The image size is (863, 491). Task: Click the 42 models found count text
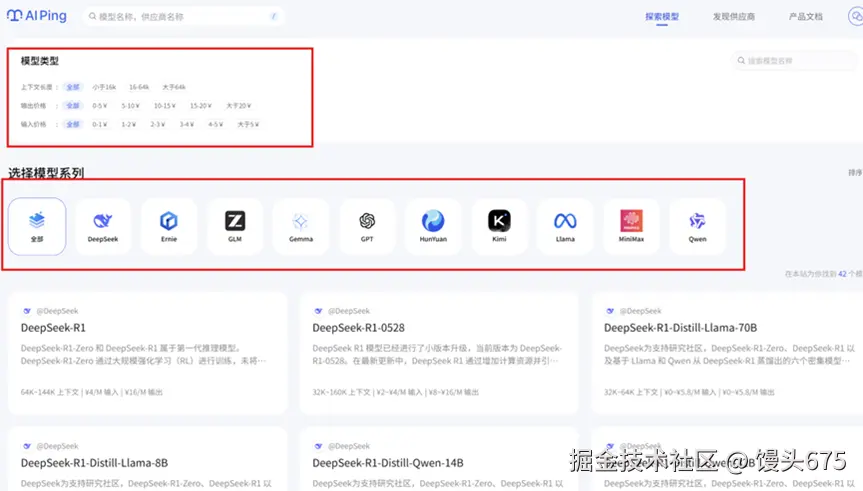[x=823, y=274]
